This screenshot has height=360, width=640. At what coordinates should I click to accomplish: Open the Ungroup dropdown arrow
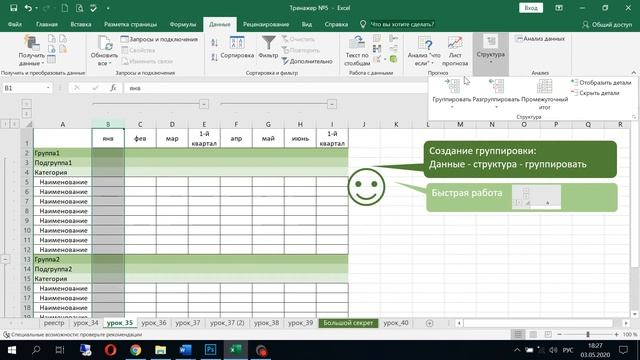pyautogui.click(x=496, y=107)
